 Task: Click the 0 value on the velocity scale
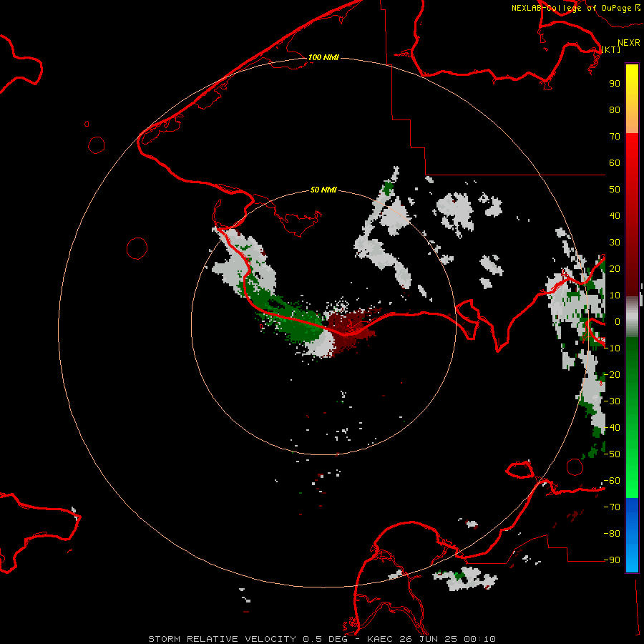[618, 321]
